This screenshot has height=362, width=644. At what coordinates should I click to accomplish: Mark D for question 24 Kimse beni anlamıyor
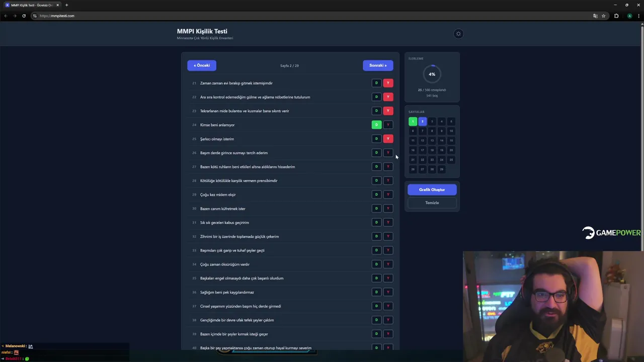(x=376, y=125)
